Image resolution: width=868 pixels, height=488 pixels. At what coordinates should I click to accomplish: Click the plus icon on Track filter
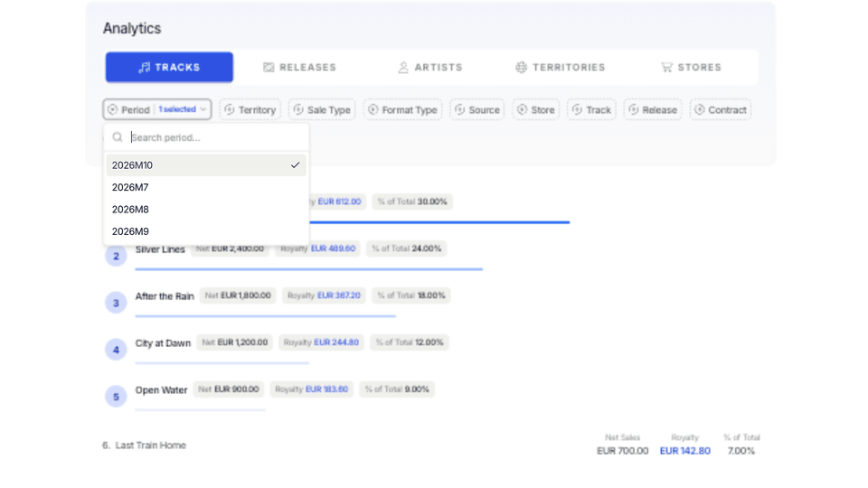click(577, 109)
